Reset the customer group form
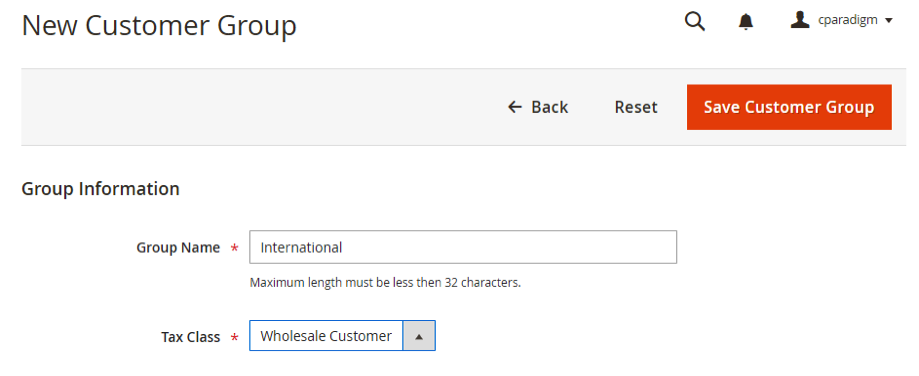Image resolution: width=919 pixels, height=376 pixels. coord(636,107)
